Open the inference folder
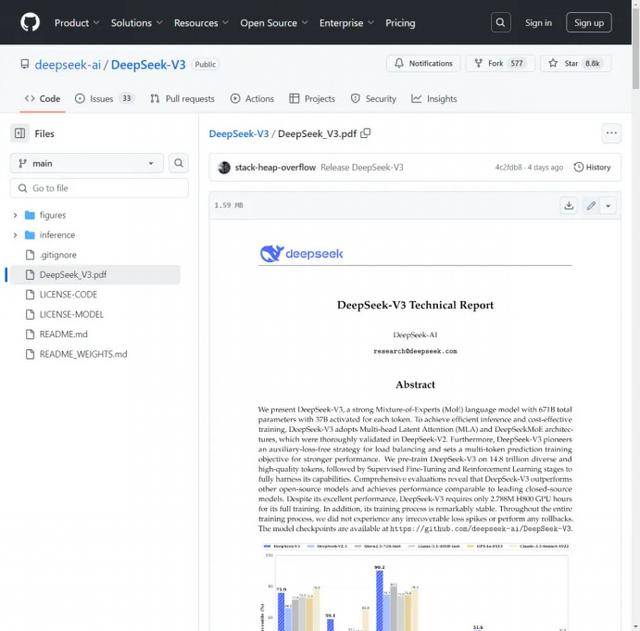Image resolution: width=640 pixels, height=631 pixels. point(57,235)
